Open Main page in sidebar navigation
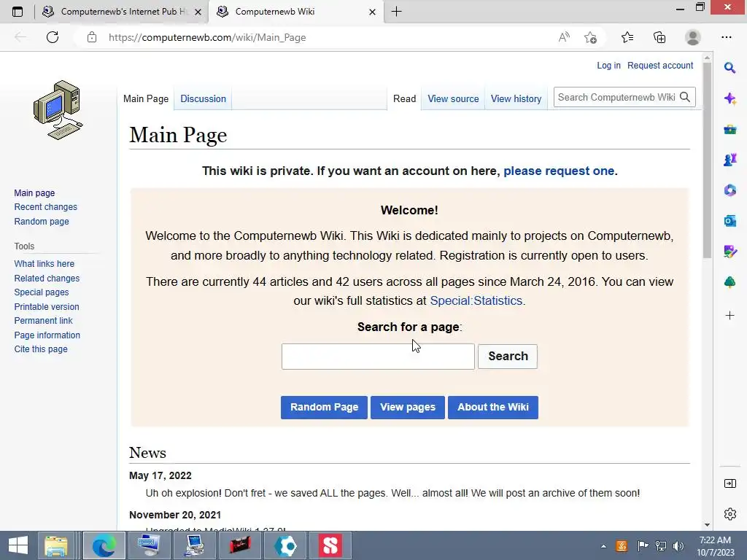The width and height of the screenshot is (747, 560). click(x=34, y=192)
